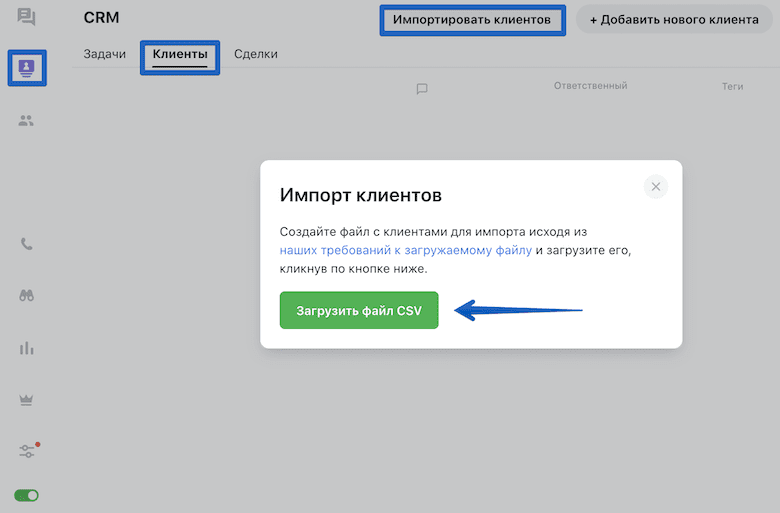Close the Импорт клиентов dialog
This screenshot has width=780, height=513.
click(x=656, y=187)
